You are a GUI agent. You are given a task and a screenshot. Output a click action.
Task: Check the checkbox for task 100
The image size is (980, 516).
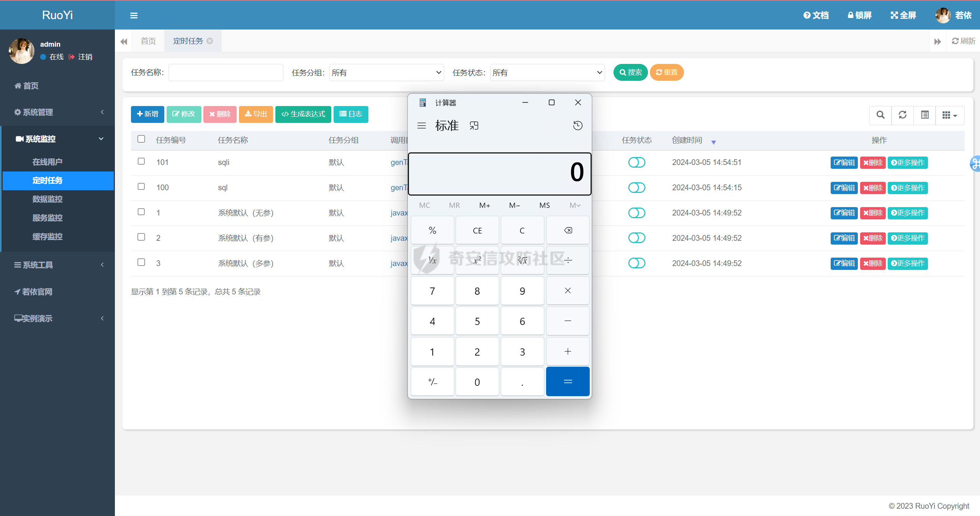(x=141, y=187)
